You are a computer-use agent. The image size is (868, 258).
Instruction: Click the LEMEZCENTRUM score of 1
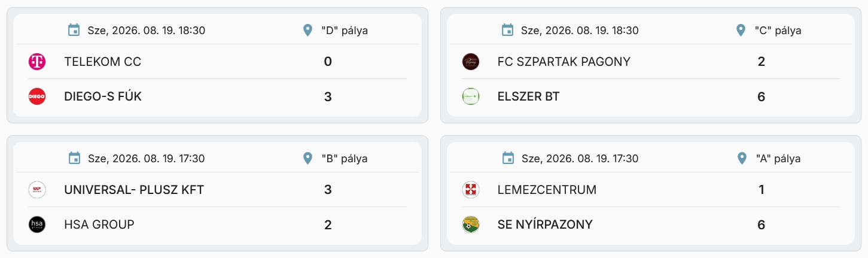point(762,190)
